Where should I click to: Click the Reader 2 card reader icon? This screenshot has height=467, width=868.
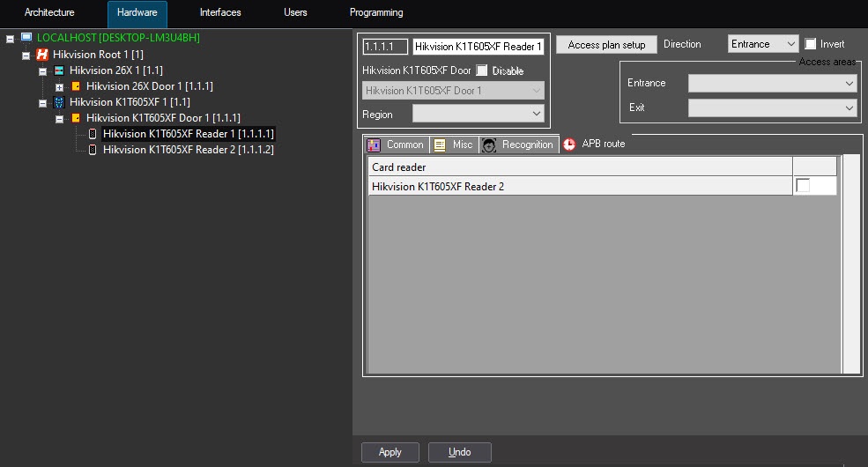tap(93, 150)
